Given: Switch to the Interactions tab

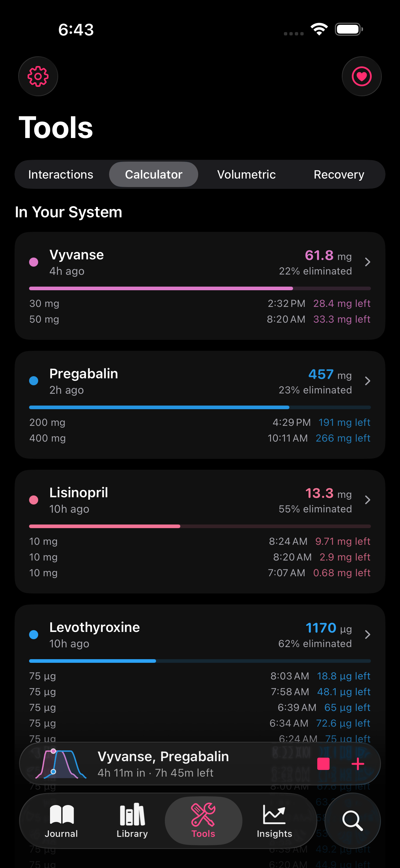Looking at the screenshot, I should point(61,175).
